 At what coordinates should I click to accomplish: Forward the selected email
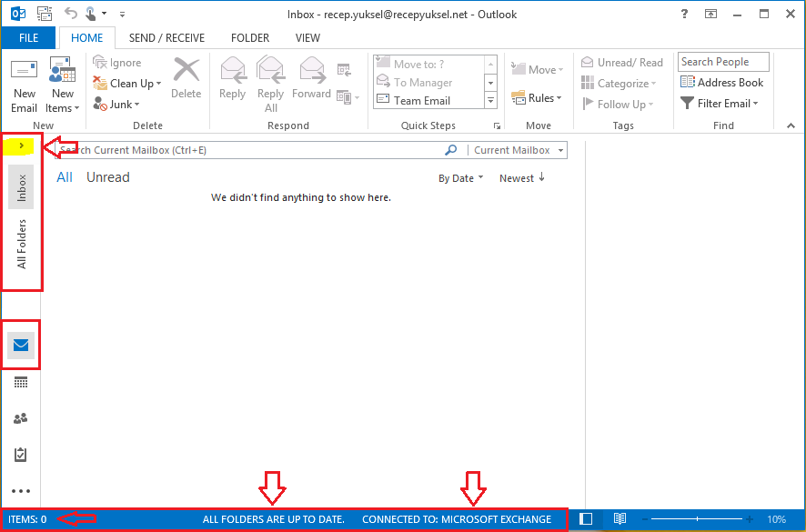tap(311, 78)
